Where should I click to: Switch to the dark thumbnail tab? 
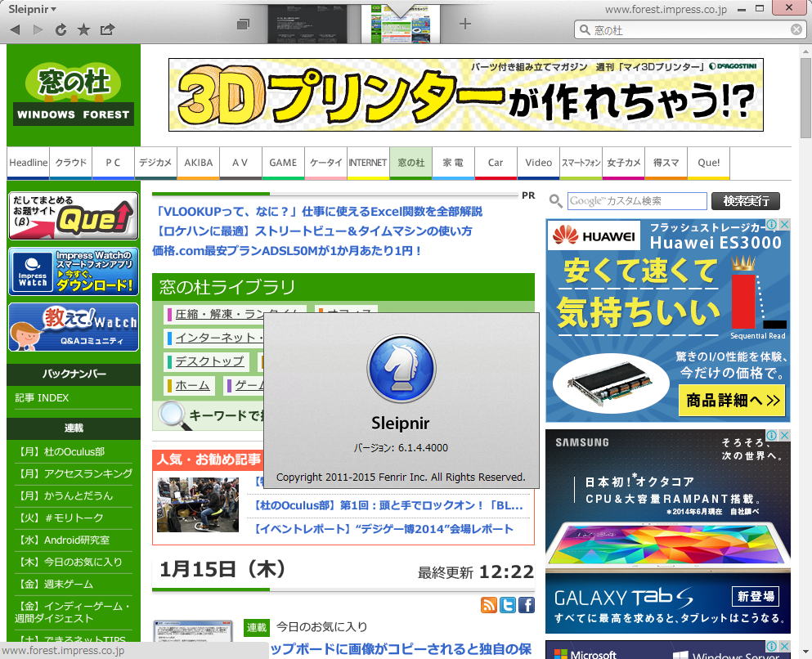[x=307, y=24]
